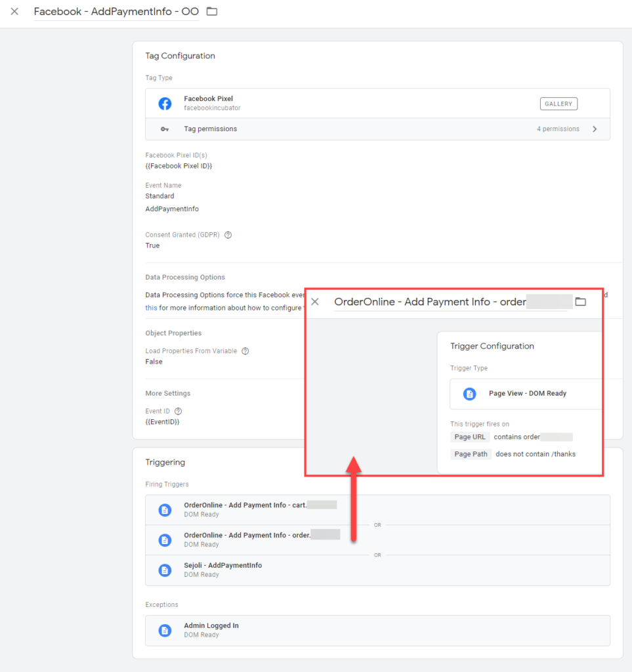Edit the tag name Facebook - AddPaymentInfo - OO
The image size is (632, 672).
click(x=116, y=12)
